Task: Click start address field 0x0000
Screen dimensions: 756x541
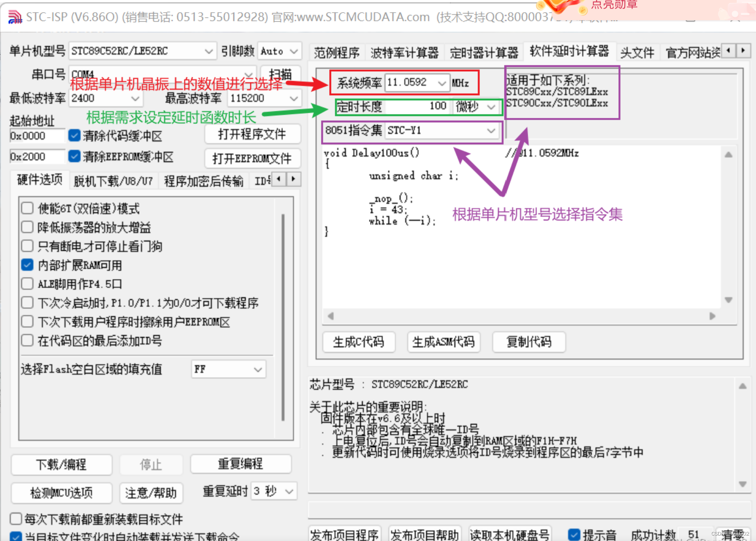Action: click(37, 136)
